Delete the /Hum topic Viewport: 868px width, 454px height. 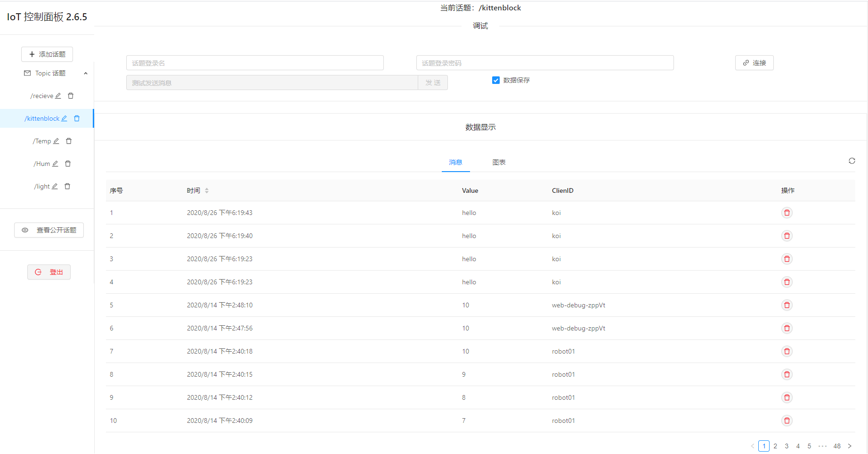pos(68,164)
